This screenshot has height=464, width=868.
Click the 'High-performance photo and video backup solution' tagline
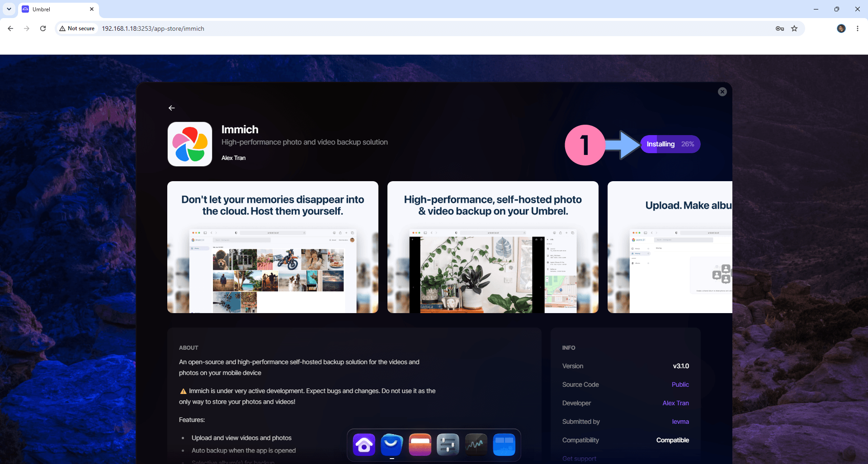tap(305, 142)
